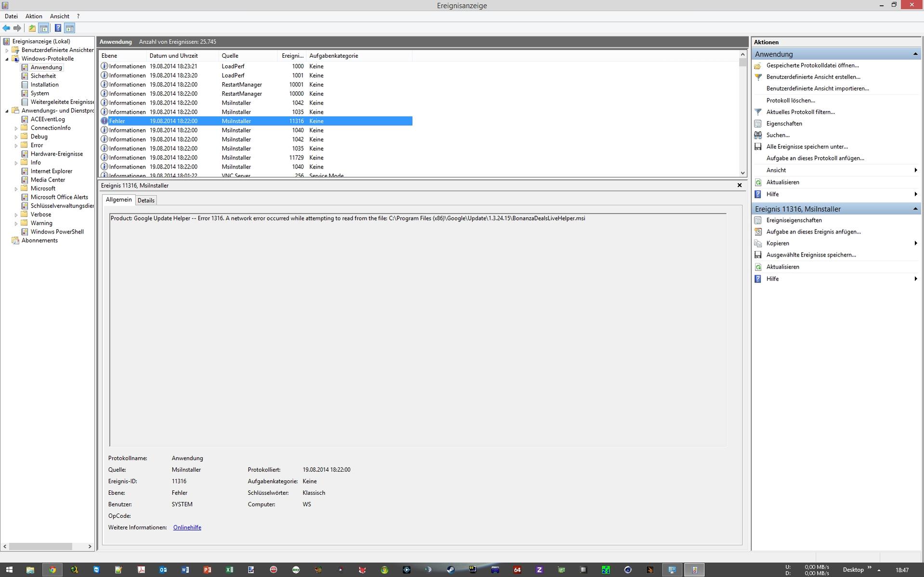924x577 pixels.
Task: Select the RestartManager event 10001 row
Action: click(x=256, y=85)
